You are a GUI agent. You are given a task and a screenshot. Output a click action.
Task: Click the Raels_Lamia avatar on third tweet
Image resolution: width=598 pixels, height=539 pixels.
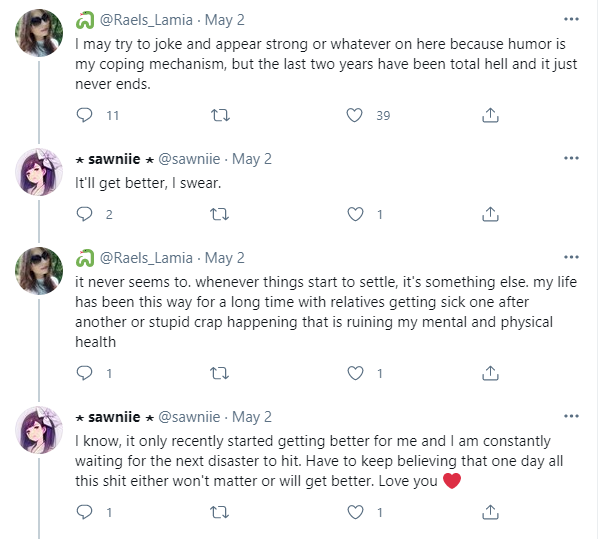click(39, 271)
